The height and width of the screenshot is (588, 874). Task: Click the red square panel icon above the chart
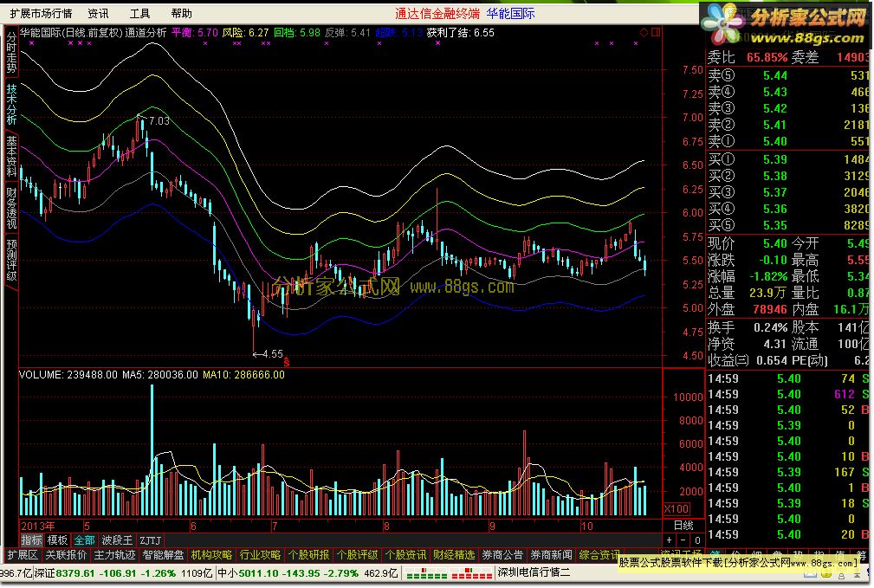point(656,32)
